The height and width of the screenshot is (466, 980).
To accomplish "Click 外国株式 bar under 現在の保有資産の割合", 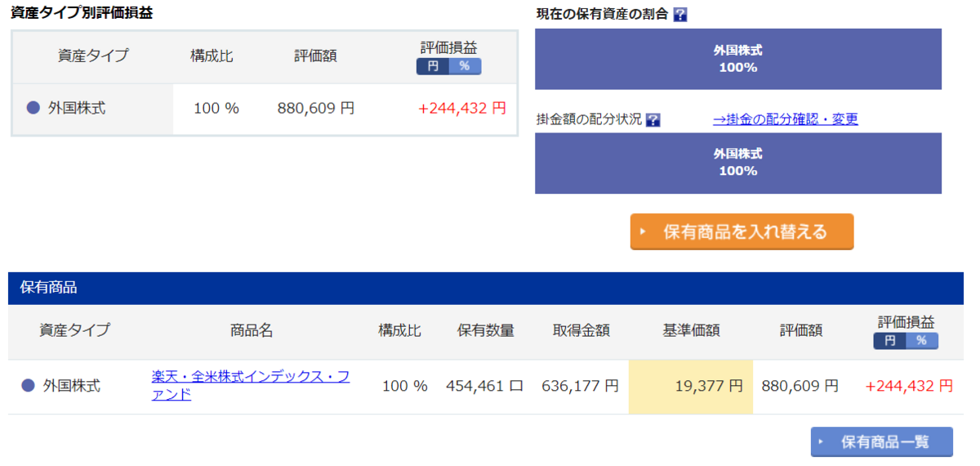I will 738,59.
